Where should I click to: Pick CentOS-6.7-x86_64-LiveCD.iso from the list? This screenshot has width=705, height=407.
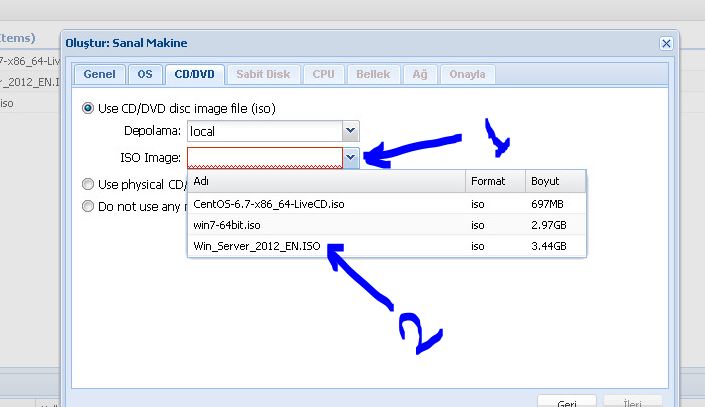269,204
